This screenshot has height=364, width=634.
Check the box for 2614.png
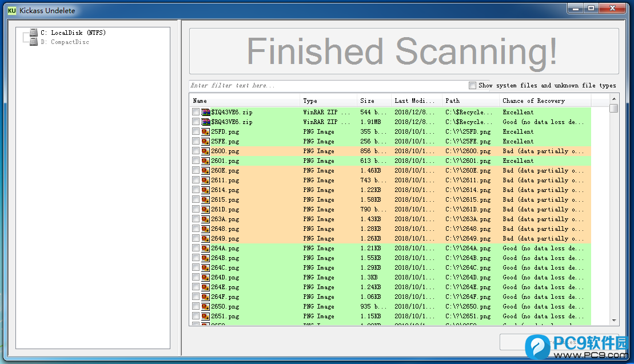pos(196,190)
